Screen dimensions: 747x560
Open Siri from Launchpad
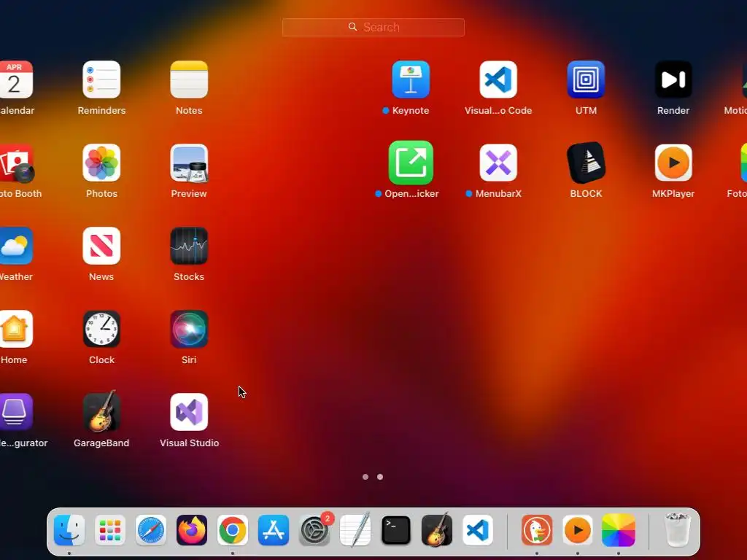coord(189,329)
